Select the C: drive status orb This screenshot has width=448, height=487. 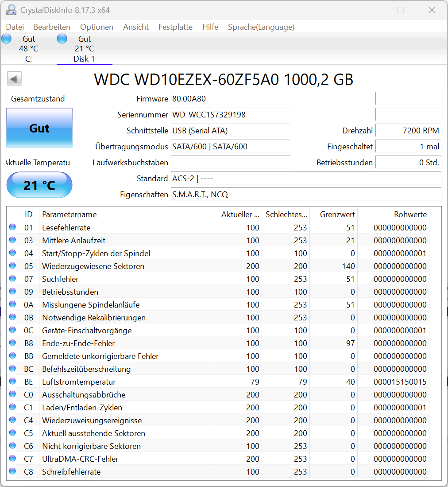[6, 39]
